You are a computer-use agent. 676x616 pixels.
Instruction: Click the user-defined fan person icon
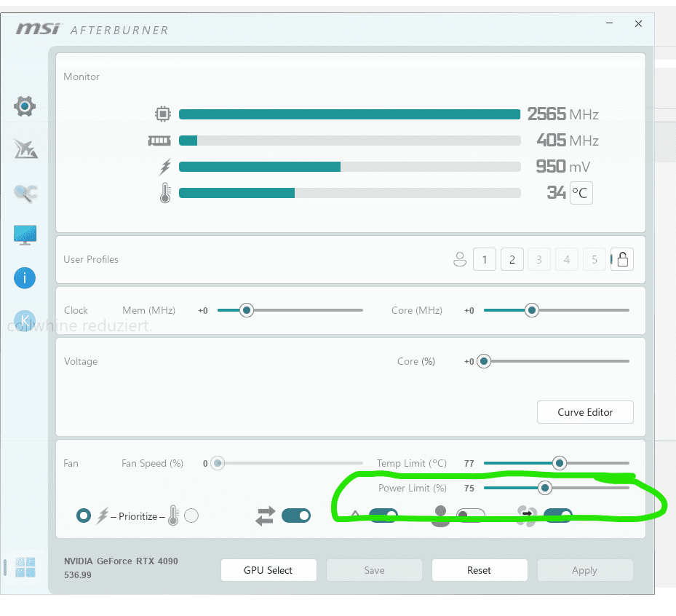pos(440,516)
